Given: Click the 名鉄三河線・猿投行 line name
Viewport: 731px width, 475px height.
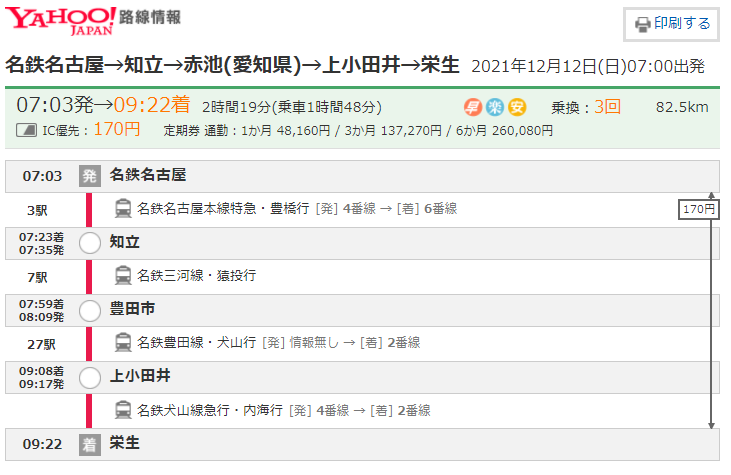Looking at the screenshot, I should 196,275.
